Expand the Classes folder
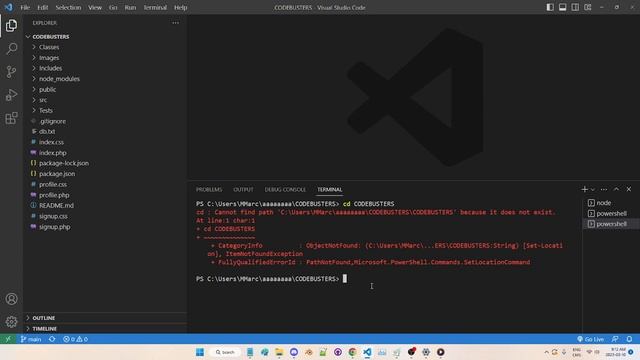Image resolution: width=640 pixels, height=360 pixels. pos(105,47)
